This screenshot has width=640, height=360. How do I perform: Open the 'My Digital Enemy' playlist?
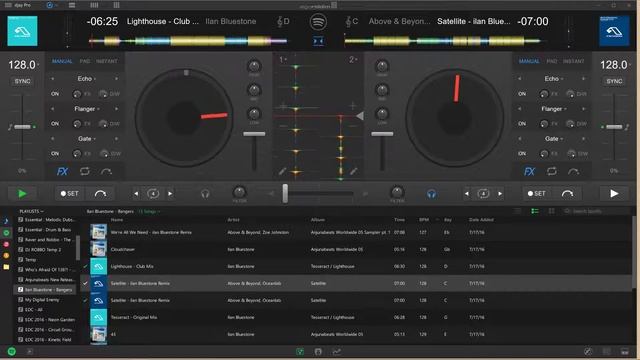(42, 300)
